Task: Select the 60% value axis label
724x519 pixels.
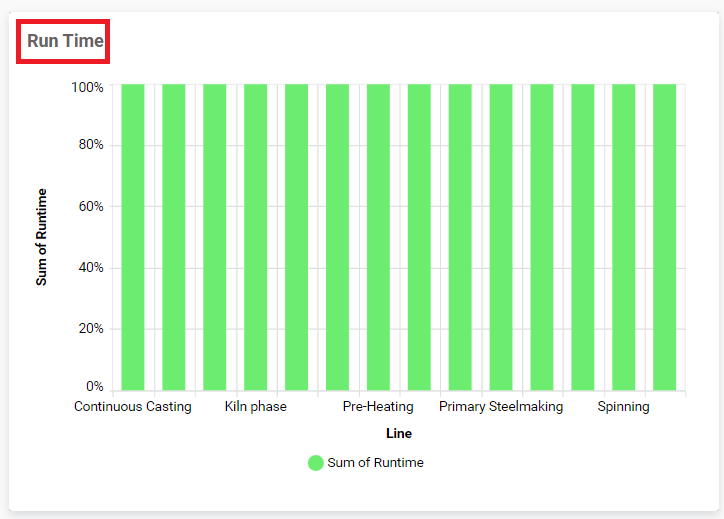Action: pyautogui.click(x=90, y=207)
